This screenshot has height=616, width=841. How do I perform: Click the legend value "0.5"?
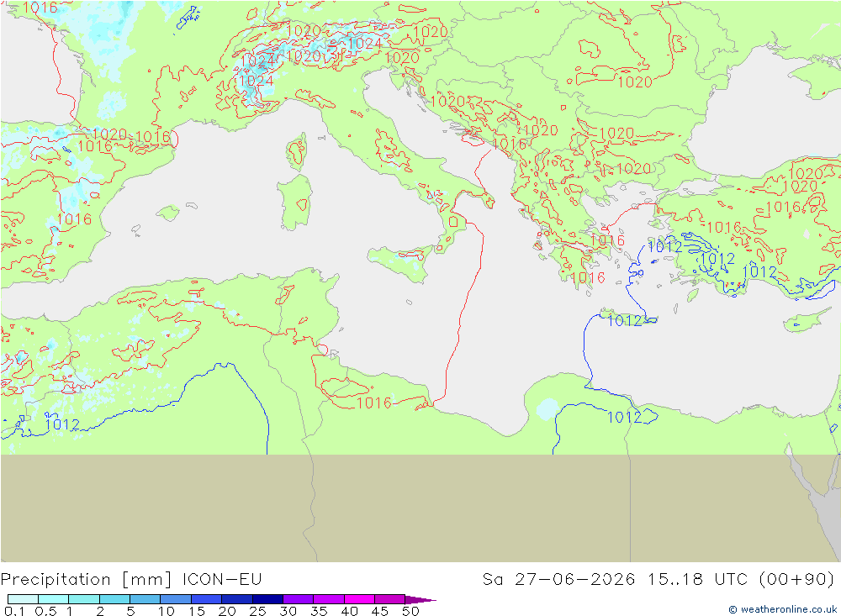click(x=45, y=611)
